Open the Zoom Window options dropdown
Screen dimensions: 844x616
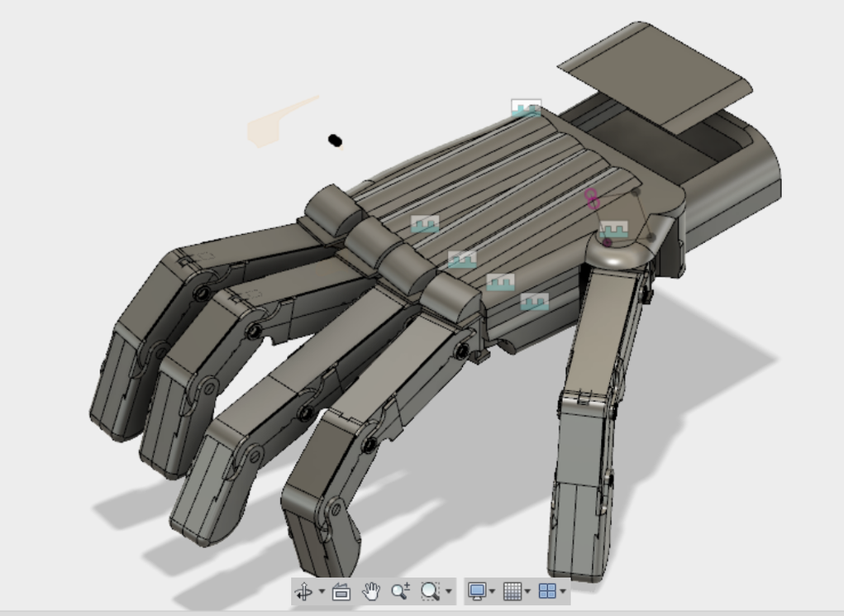(448, 591)
